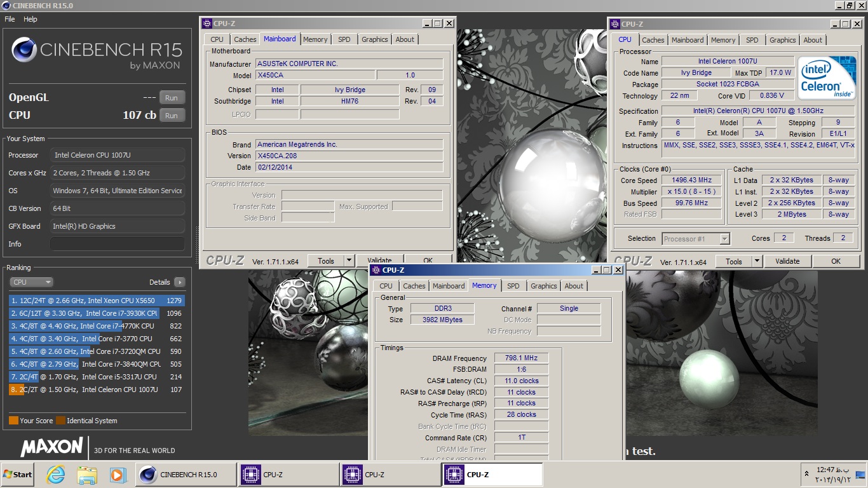Open Windows Explorer folder icon on taskbar
The image size is (868, 488).
(x=86, y=474)
